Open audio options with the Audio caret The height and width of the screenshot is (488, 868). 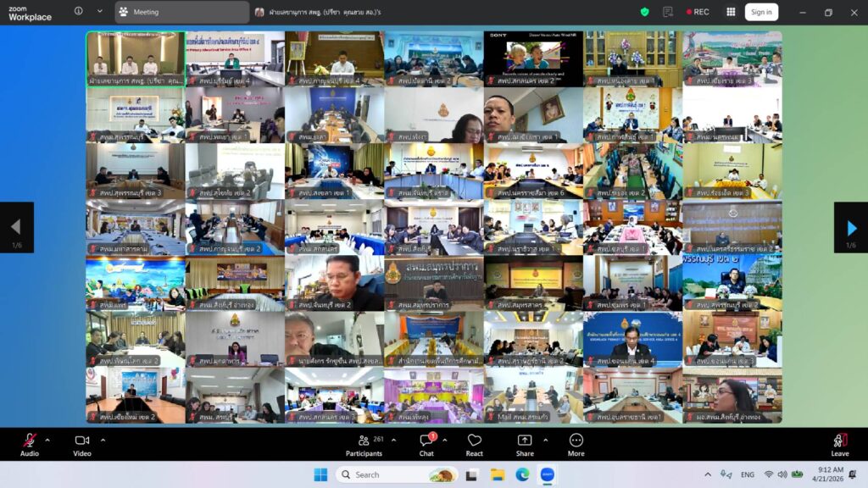(x=47, y=438)
